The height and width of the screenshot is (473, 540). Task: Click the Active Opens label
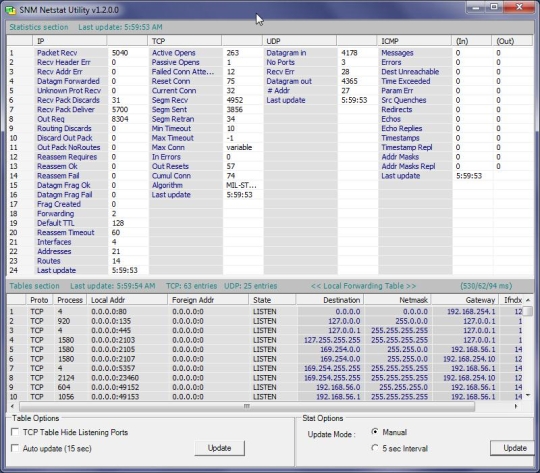click(174, 53)
